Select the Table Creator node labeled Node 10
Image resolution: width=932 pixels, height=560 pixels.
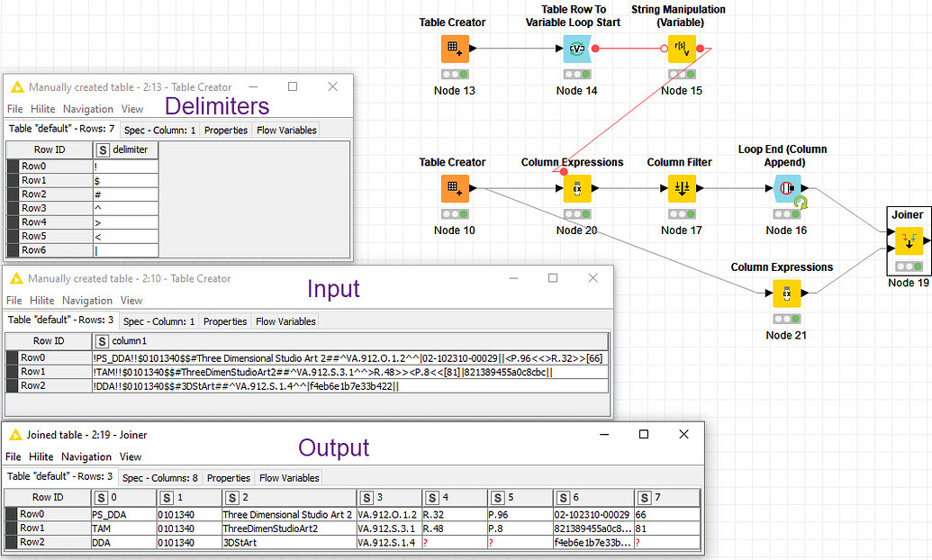(x=454, y=188)
